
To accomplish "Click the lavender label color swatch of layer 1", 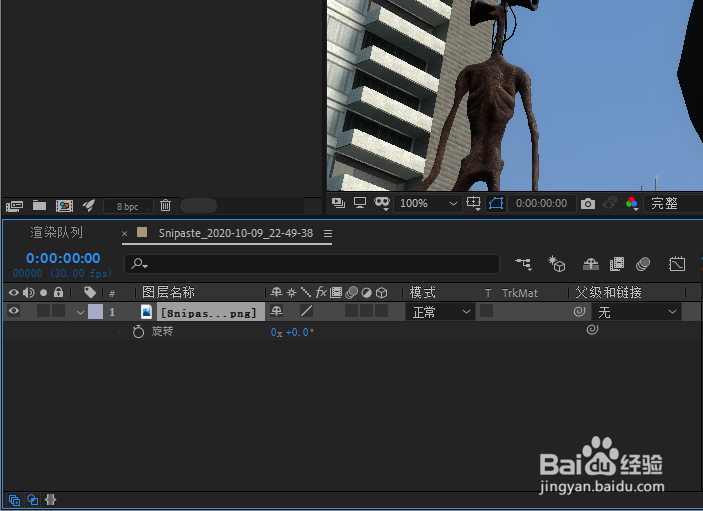I will point(95,311).
